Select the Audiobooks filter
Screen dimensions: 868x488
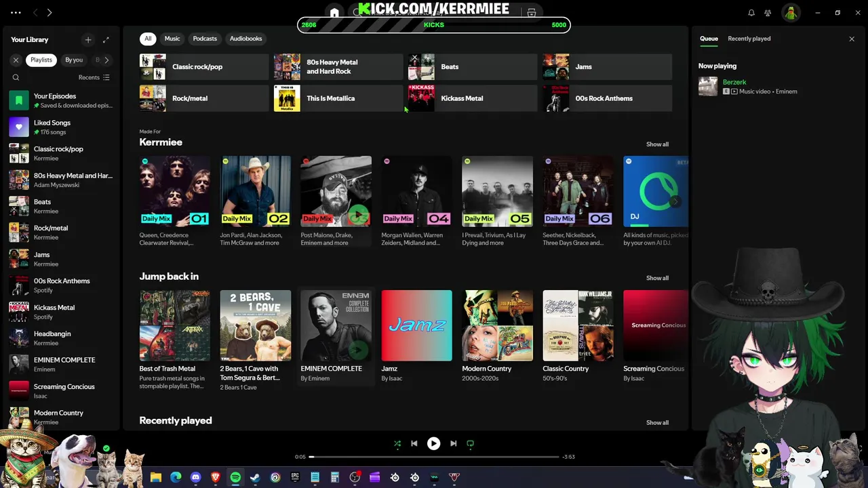tap(245, 39)
